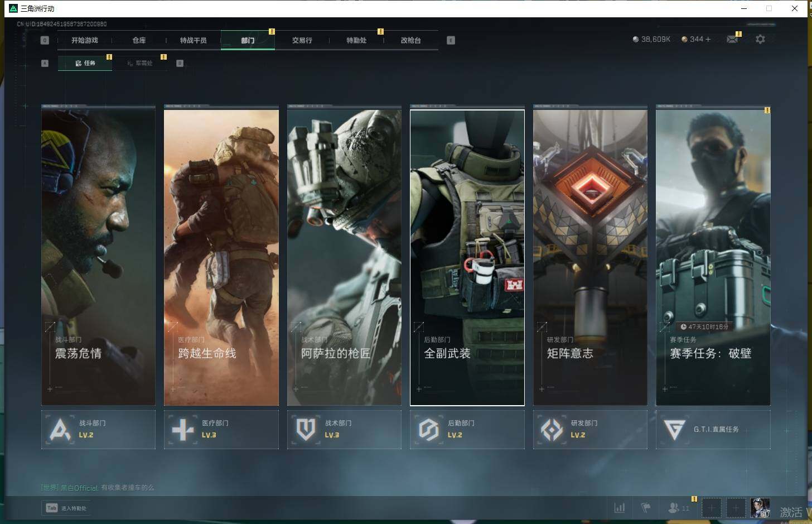Image resolution: width=812 pixels, height=524 pixels.
Task: Open the 开始游戏 tab
Action: tap(85, 40)
